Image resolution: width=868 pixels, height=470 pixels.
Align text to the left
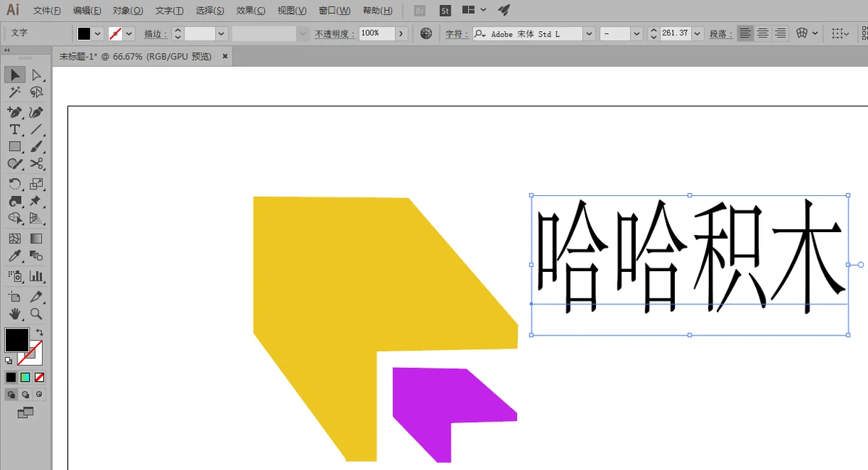point(745,33)
